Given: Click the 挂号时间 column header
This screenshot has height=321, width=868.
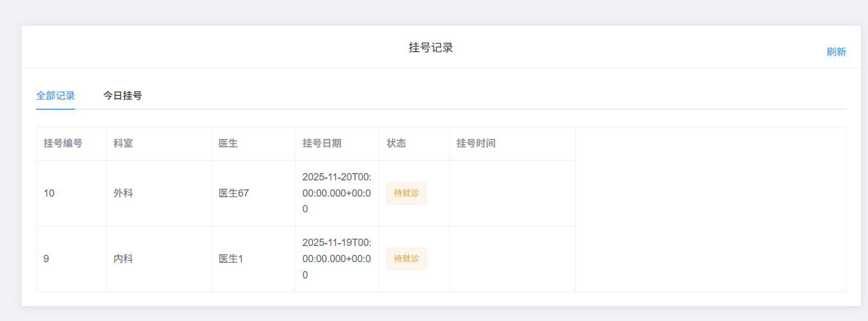Looking at the screenshot, I should click(476, 143).
